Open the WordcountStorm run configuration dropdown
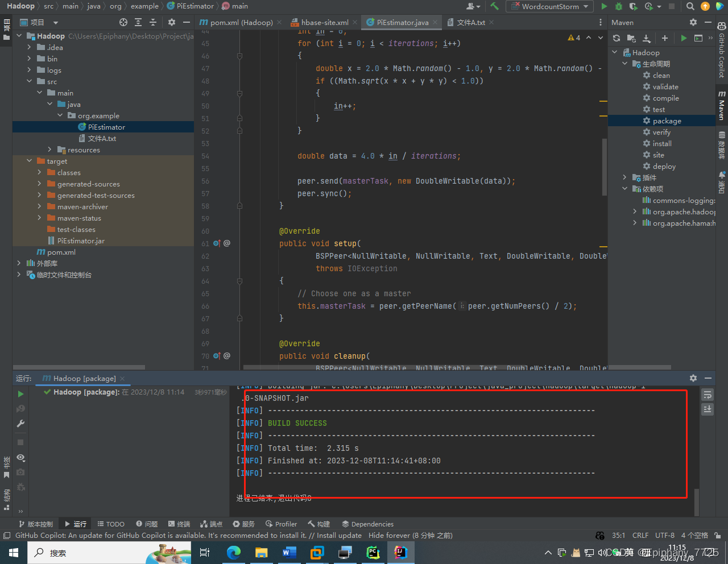 (551, 6)
